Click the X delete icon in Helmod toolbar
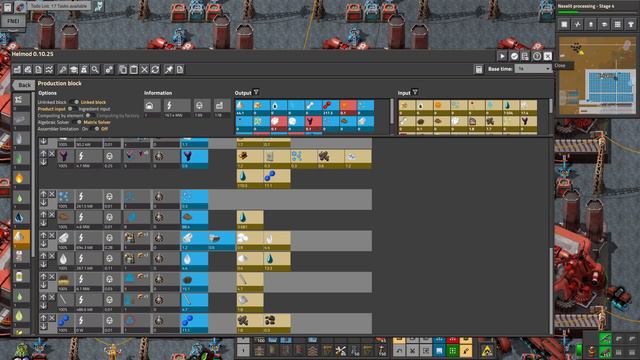Screen dimensions: 640x360 [x=144, y=69]
